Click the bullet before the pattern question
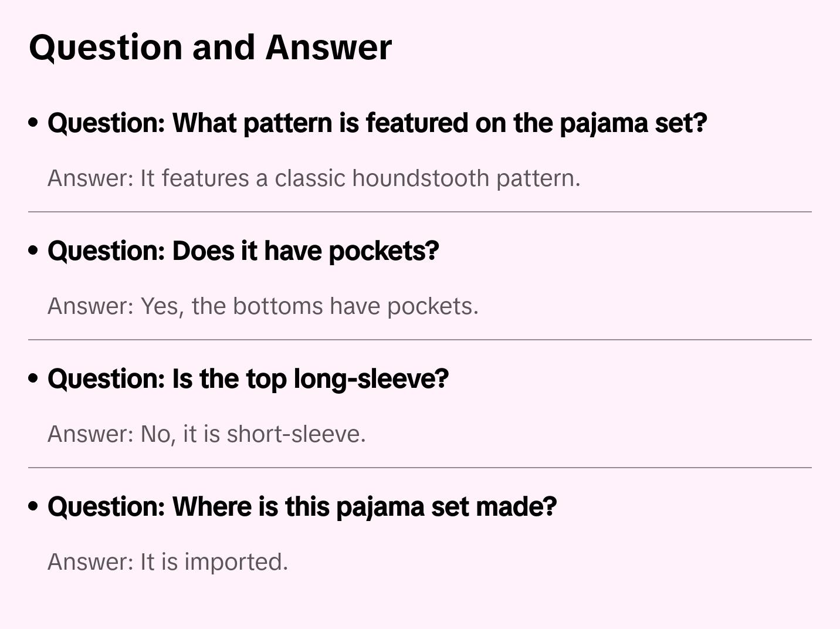 tap(33, 123)
